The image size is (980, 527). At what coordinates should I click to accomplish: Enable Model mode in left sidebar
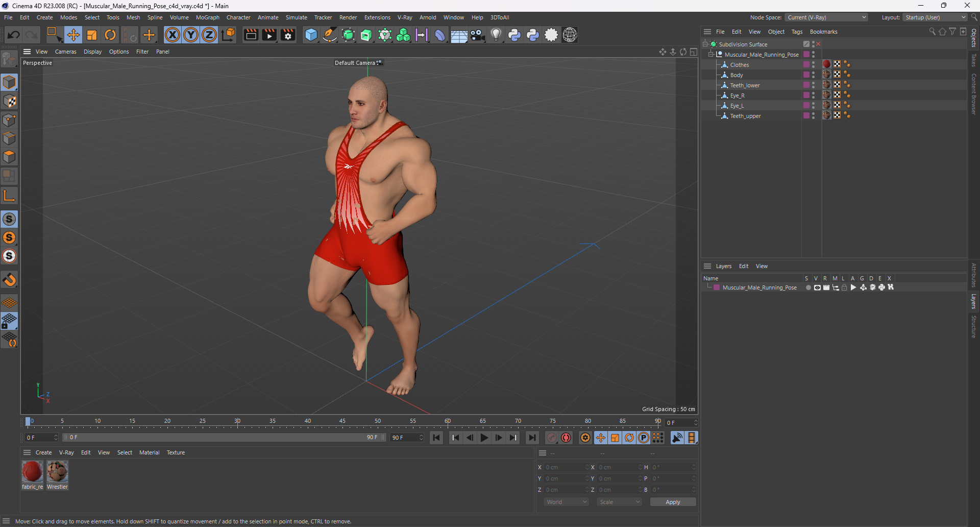[x=9, y=82]
